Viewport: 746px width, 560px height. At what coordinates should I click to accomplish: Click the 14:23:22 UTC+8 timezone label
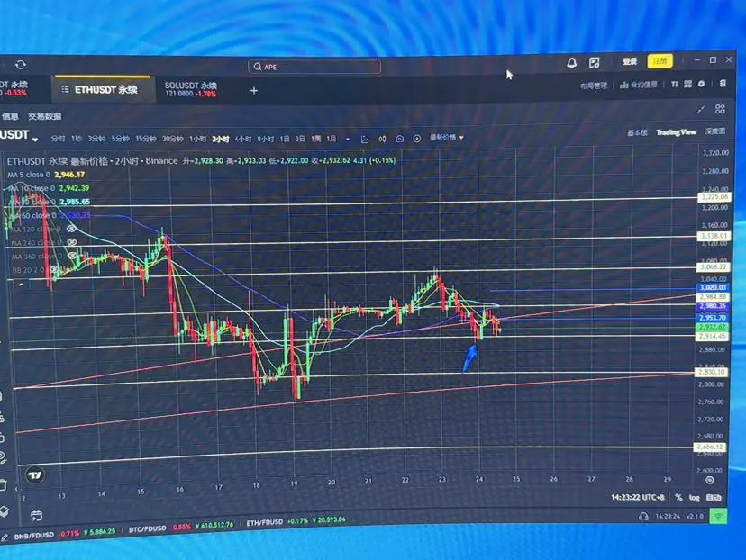click(x=638, y=498)
